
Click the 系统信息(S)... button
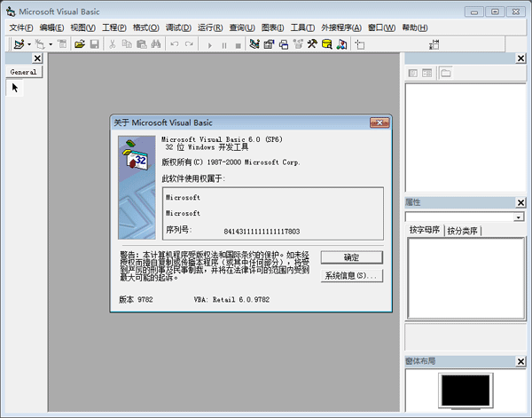point(352,276)
